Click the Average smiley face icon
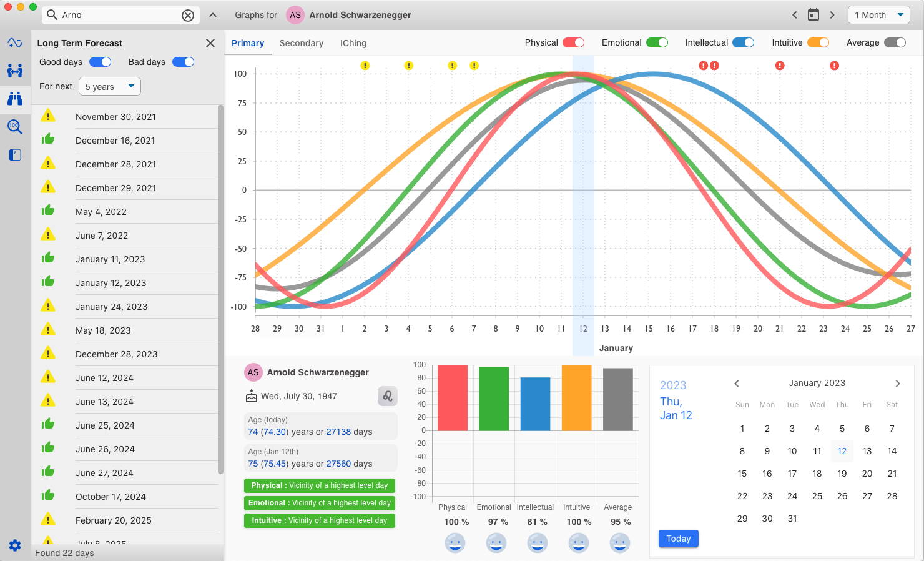This screenshot has height=561, width=924. coord(620,543)
